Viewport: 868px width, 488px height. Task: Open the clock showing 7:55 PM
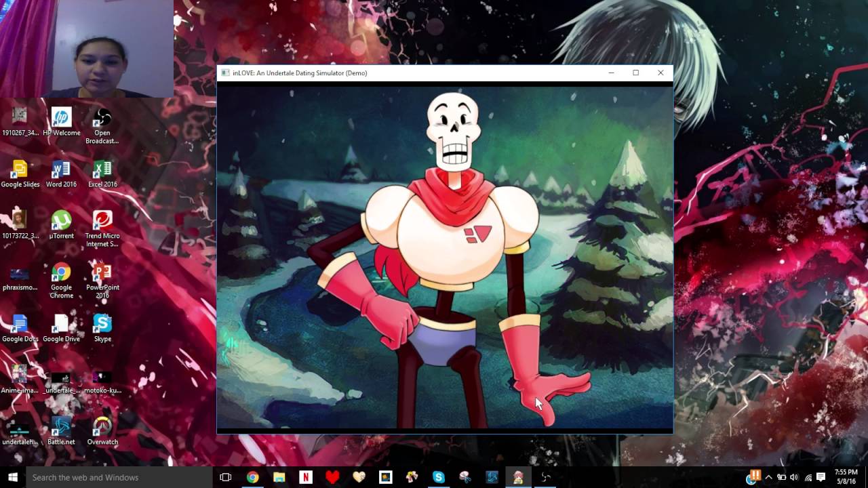846,477
